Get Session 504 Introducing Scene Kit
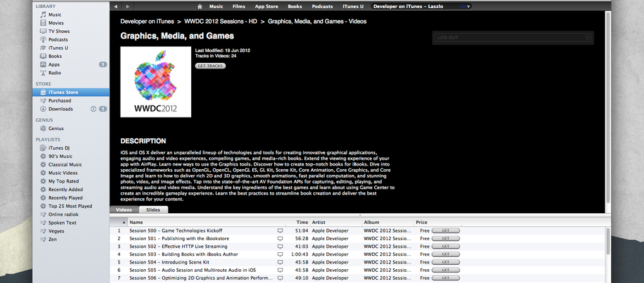This screenshot has height=283, width=644. tap(446, 262)
